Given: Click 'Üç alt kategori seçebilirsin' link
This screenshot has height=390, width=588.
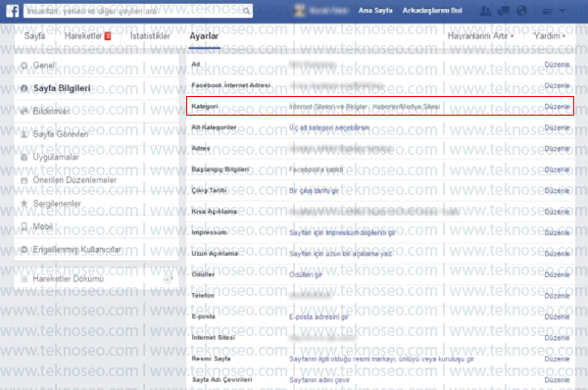Looking at the screenshot, I should (329, 127).
